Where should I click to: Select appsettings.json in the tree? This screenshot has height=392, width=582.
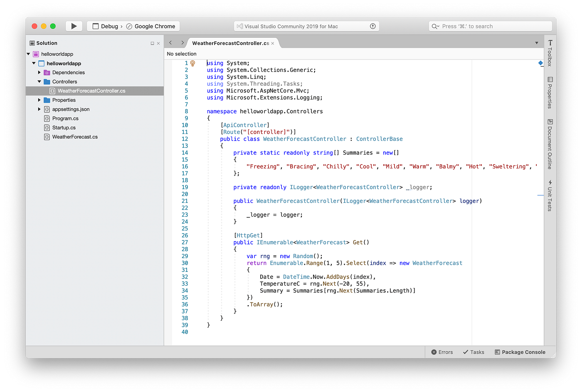[x=71, y=109]
